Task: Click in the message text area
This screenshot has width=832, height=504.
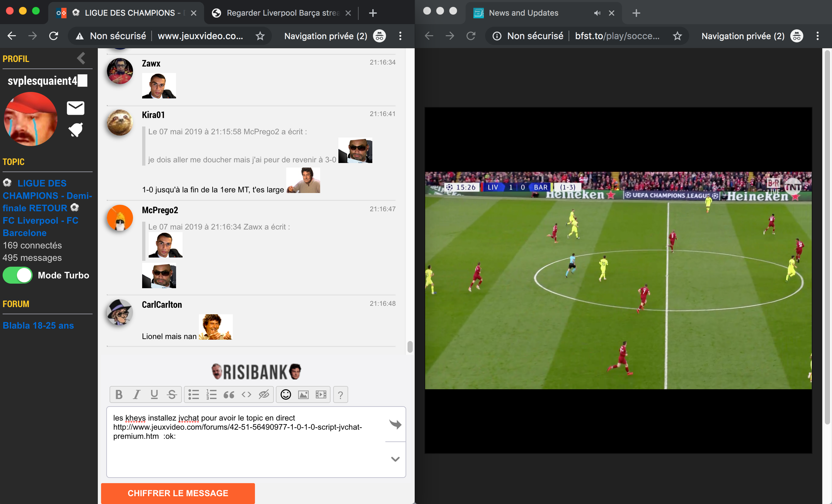Action: pyautogui.click(x=246, y=441)
